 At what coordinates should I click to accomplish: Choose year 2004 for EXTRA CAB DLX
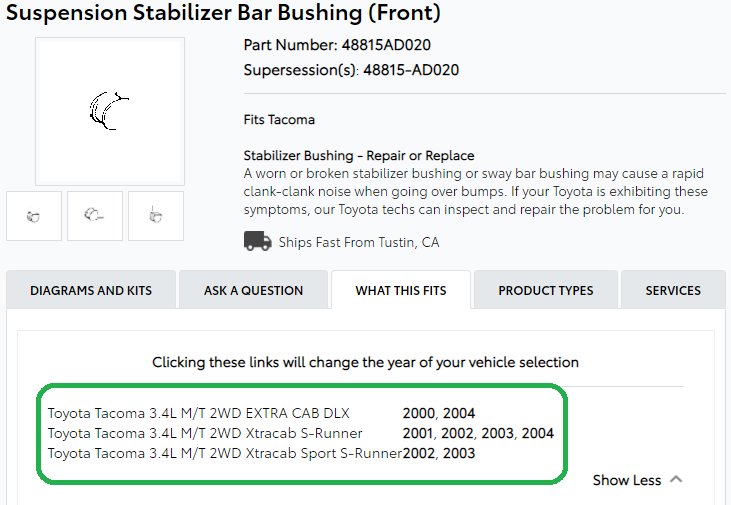point(459,413)
